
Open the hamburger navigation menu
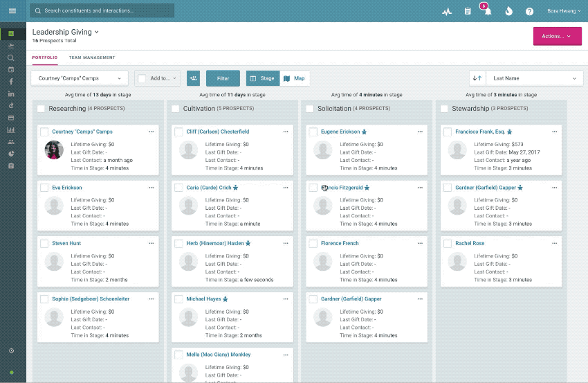(12, 11)
